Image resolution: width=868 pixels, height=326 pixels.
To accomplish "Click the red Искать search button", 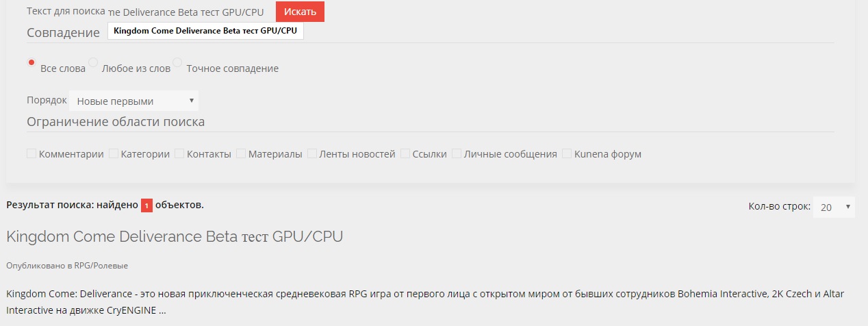I will point(300,12).
